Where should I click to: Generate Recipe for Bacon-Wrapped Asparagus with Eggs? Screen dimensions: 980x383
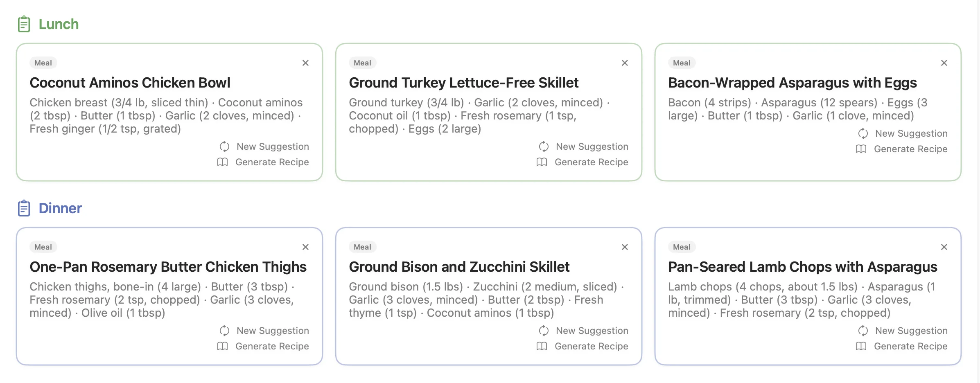911,149
